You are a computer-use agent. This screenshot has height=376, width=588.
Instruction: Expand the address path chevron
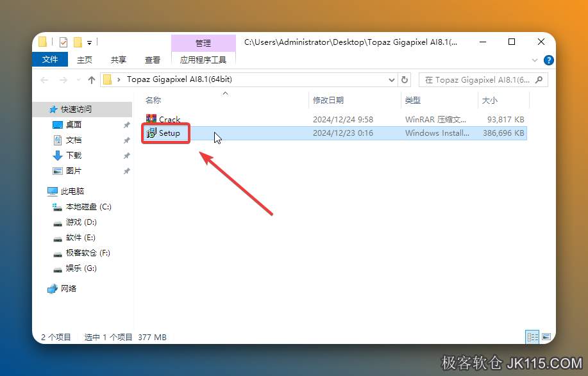pyautogui.click(x=119, y=80)
